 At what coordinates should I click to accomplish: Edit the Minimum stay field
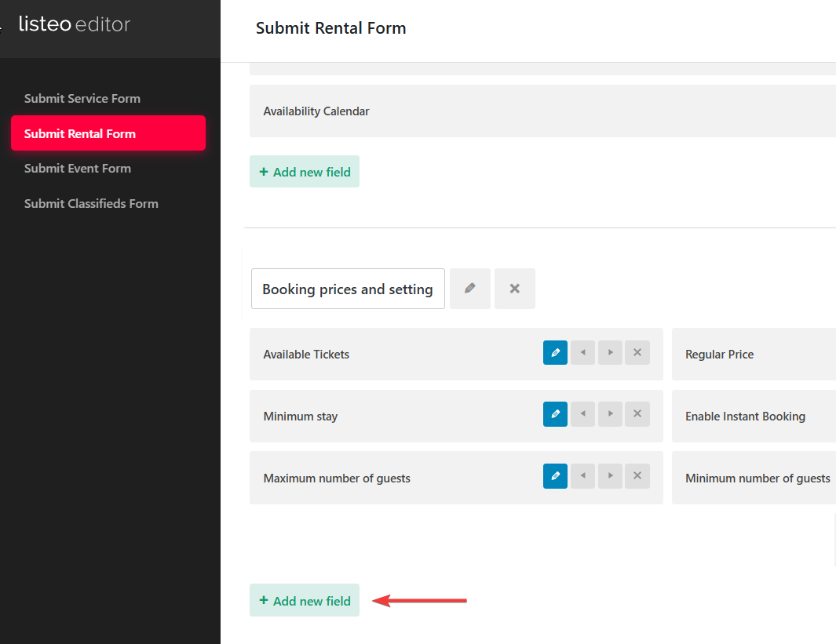tap(555, 414)
